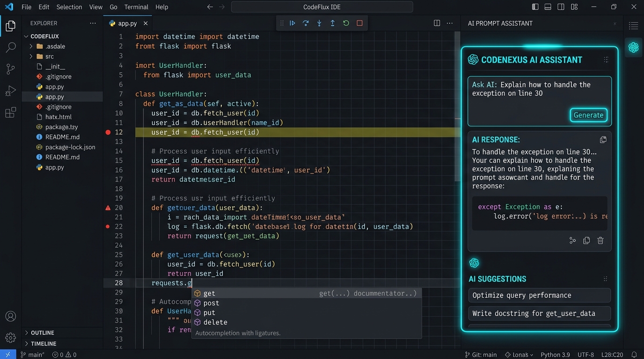The image size is (644, 359).
Task: Click the remote indicator in status bar corner
Action: (7, 355)
